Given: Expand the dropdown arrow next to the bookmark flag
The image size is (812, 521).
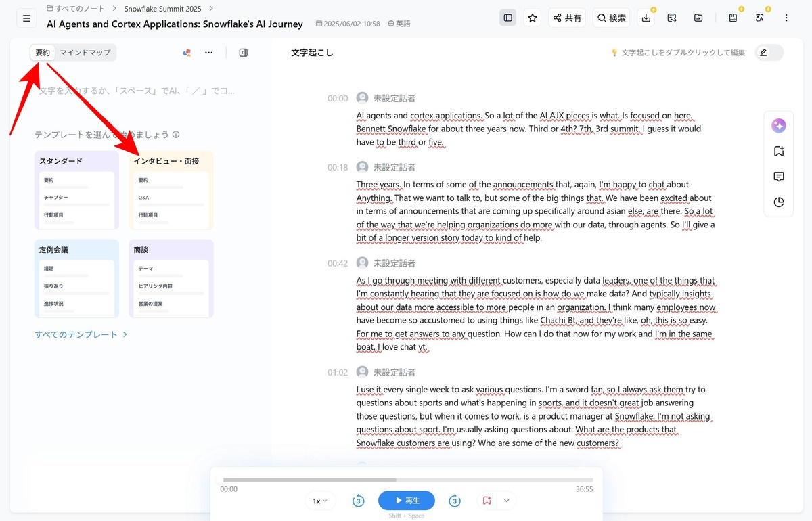Looking at the screenshot, I should pos(506,501).
